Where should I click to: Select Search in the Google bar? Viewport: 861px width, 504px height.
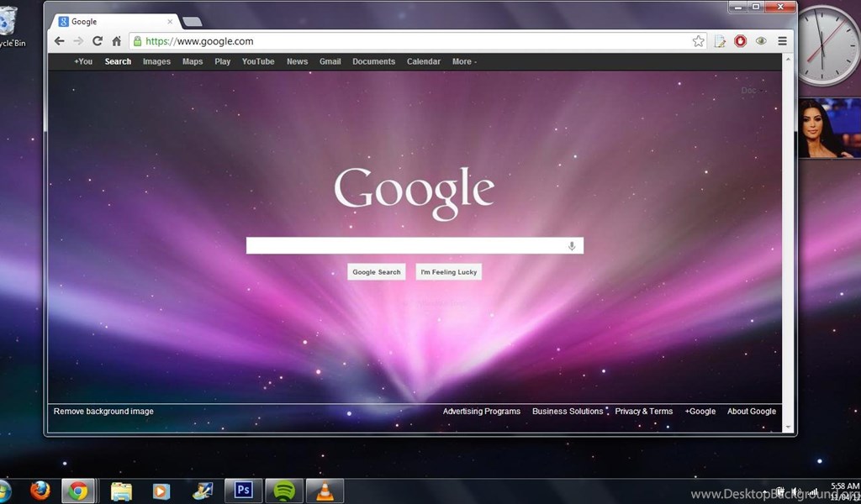118,61
